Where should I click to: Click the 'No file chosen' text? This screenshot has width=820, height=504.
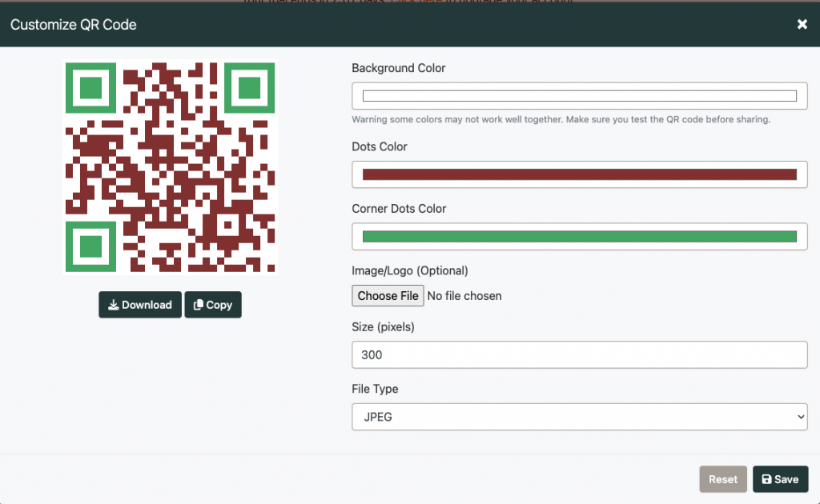[464, 296]
